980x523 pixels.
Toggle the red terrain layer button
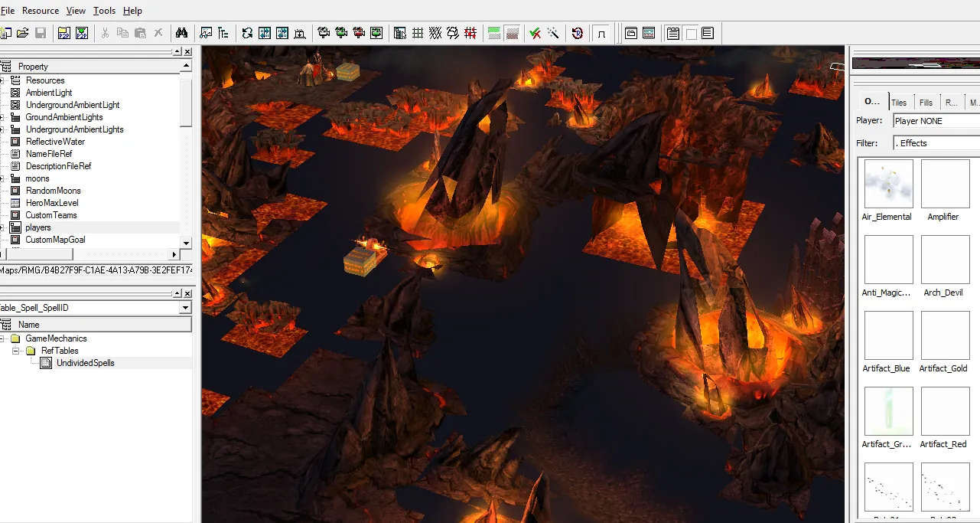coord(512,33)
